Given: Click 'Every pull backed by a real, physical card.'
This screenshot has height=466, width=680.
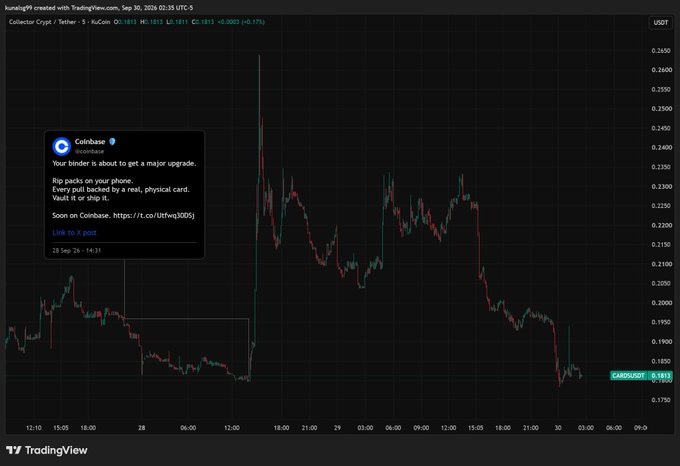Looking at the screenshot, I should click(121, 189).
